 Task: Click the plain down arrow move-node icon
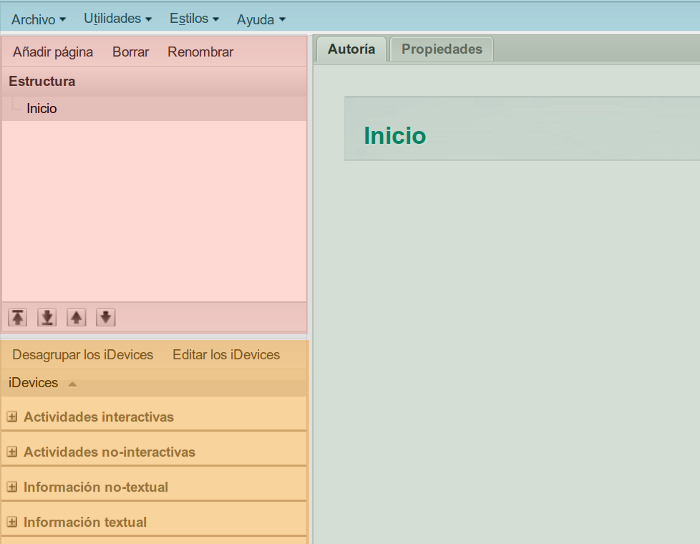(x=106, y=317)
